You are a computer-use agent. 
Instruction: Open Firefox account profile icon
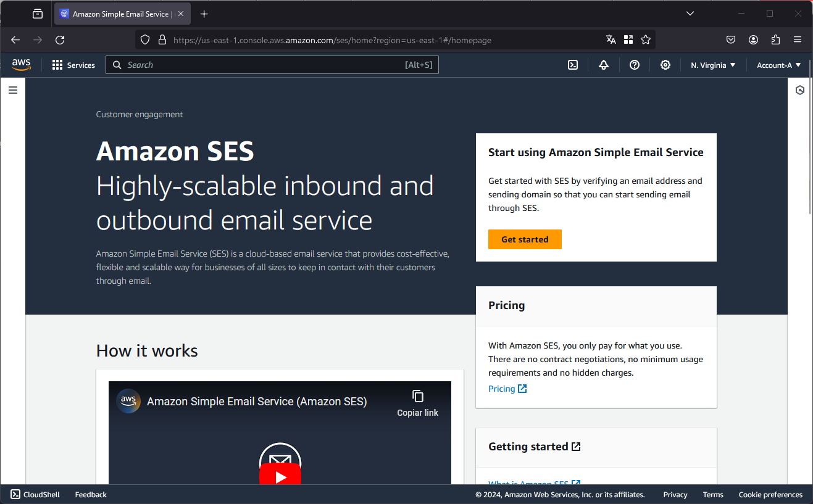tap(753, 39)
